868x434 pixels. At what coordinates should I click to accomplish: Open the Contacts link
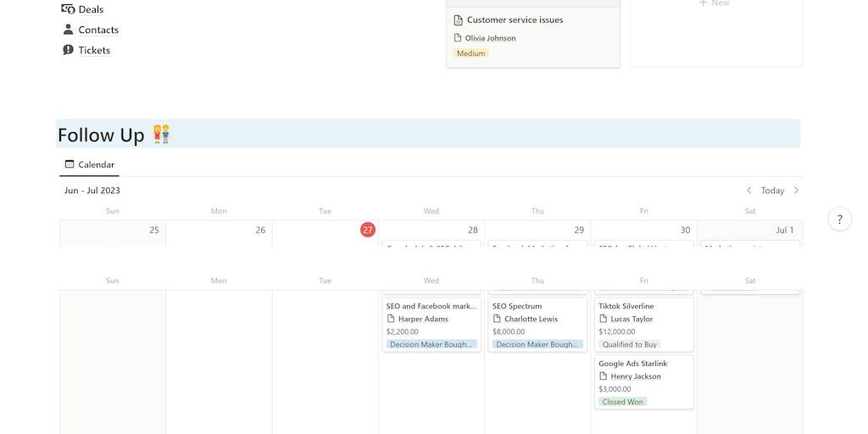(x=98, y=30)
